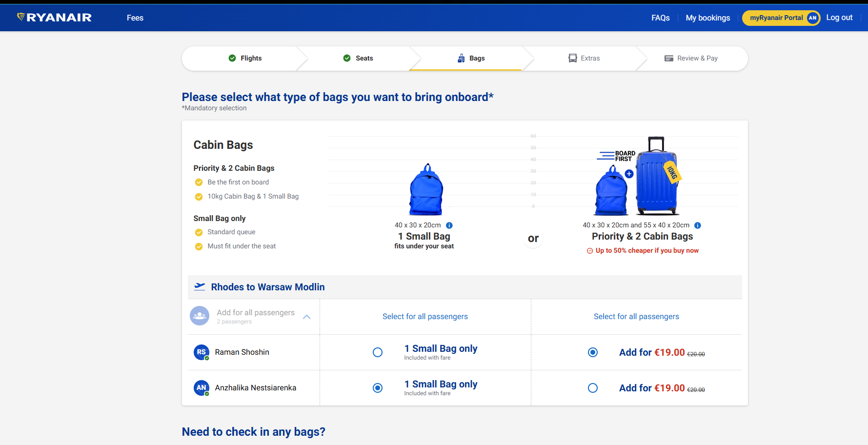Open the myRyanair Portal button
Image resolution: width=868 pixels, height=445 pixels.
click(x=781, y=18)
